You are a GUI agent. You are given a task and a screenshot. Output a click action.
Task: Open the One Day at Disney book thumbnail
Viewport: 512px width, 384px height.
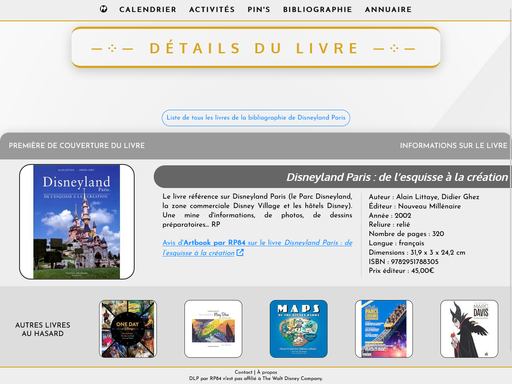(x=128, y=329)
